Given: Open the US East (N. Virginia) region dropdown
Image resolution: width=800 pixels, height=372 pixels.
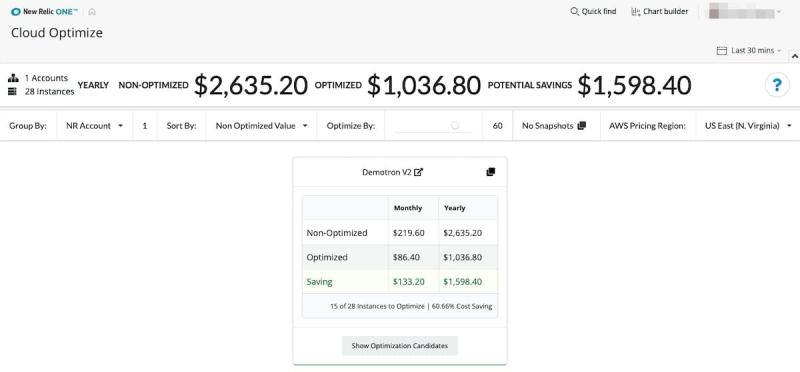Looking at the screenshot, I should pyautogui.click(x=747, y=126).
